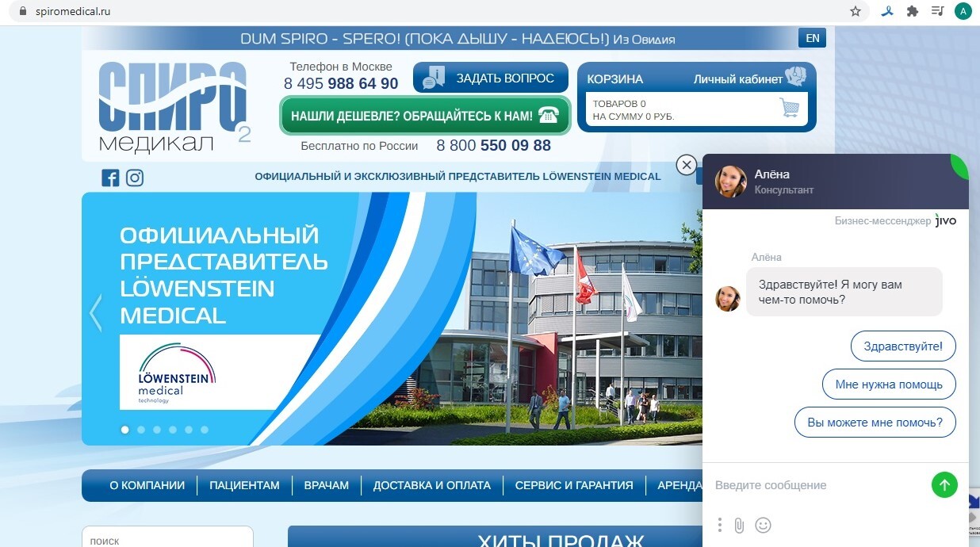Open Личный кабинет link
Screen dimensions: 980x547
[738, 79]
